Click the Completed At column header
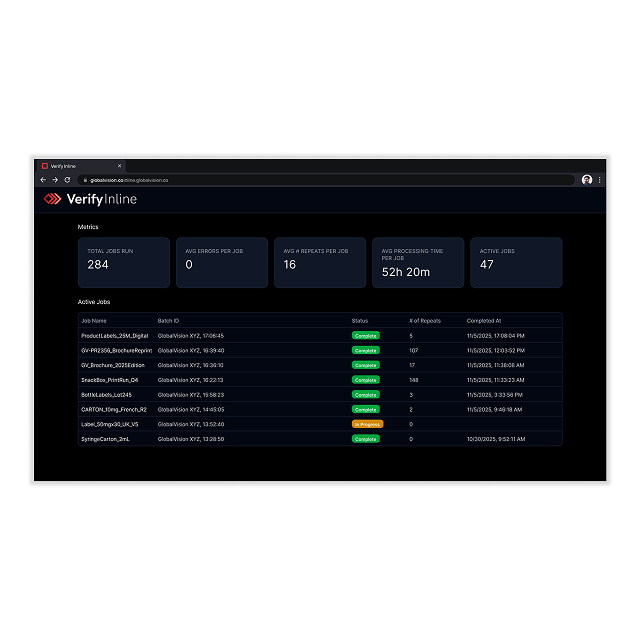640x640 pixels. 484,321
